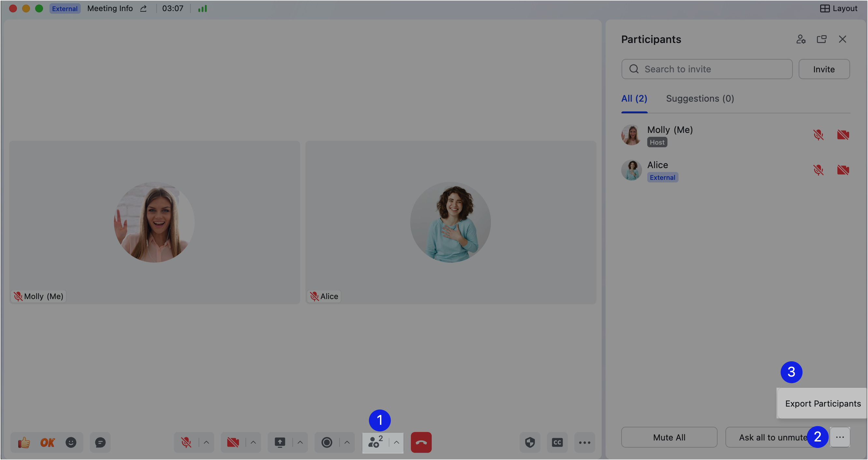Click the Mute All button
The width and height of the screenshot is (868, 460).
tap(669, 437)
